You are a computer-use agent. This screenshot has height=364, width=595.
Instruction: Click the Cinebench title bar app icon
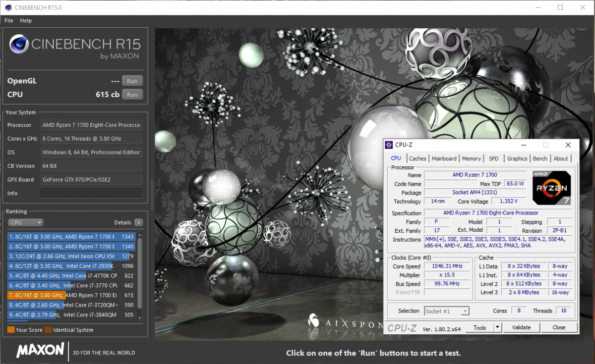tap(8, 7)
